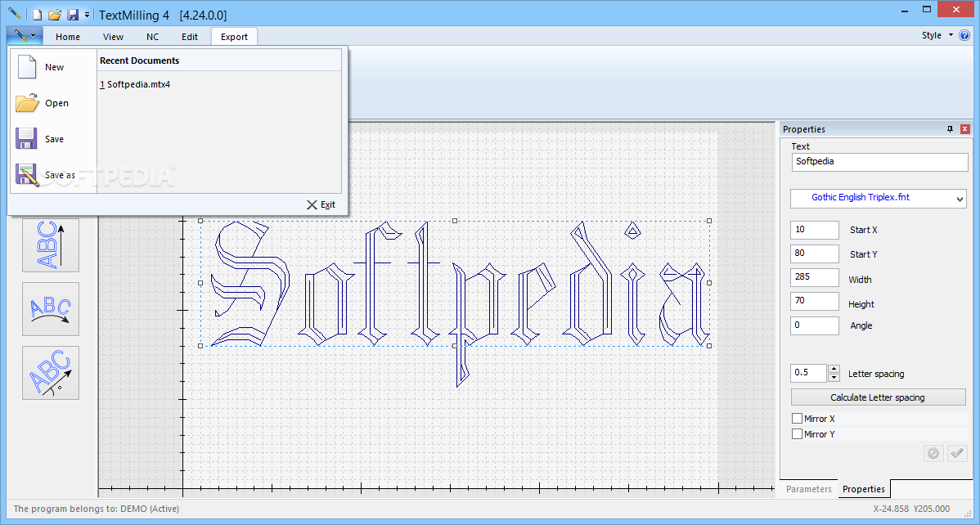Click the Exit button in the menu
The image size is (980, 525).
321,204
